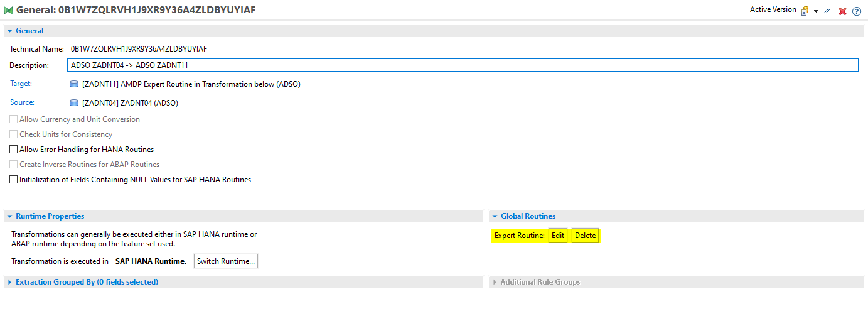Expand Extraction Grouped By section
The width and height of the screenshot is (868, 311).
click(x=9, y=282)
